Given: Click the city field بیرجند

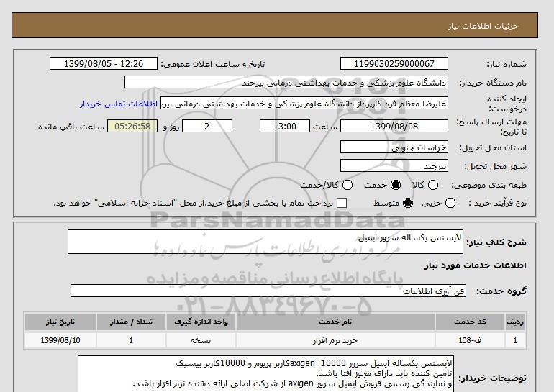Looking at the screenshot, I should [x=394, y=165].
